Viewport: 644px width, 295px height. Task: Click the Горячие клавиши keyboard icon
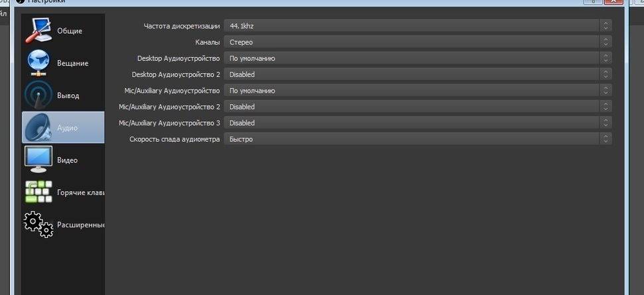pos(39,192)
